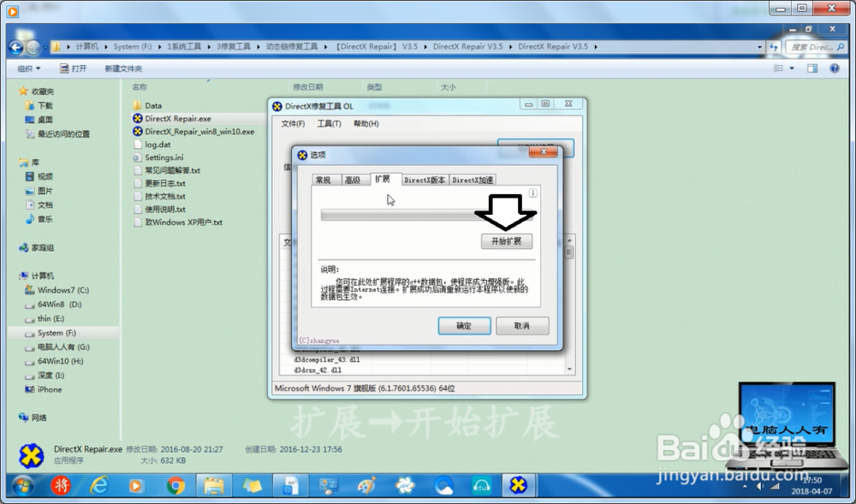This screenshot has width=856, height=504.
Task: Open Paint from the taskbar
Action: [x=367, y=485]
